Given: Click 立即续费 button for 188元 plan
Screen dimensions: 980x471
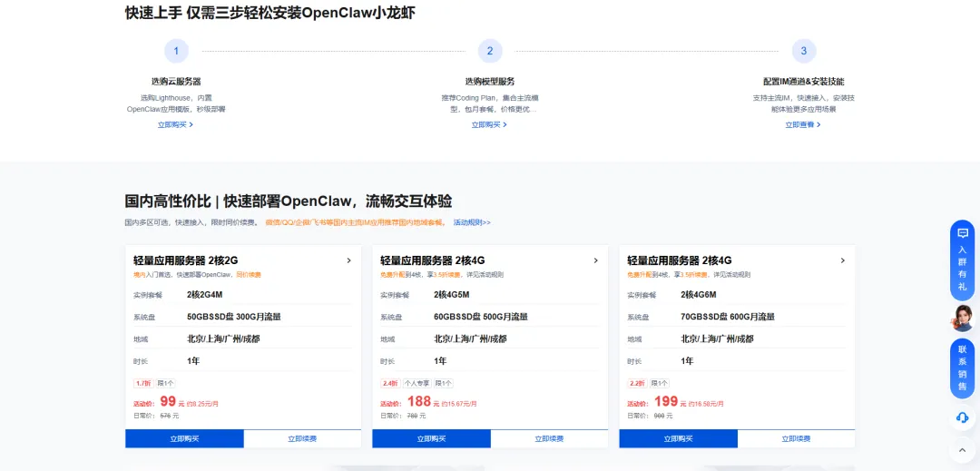Looking at the screenshot, I should click(x=549, y=438).
